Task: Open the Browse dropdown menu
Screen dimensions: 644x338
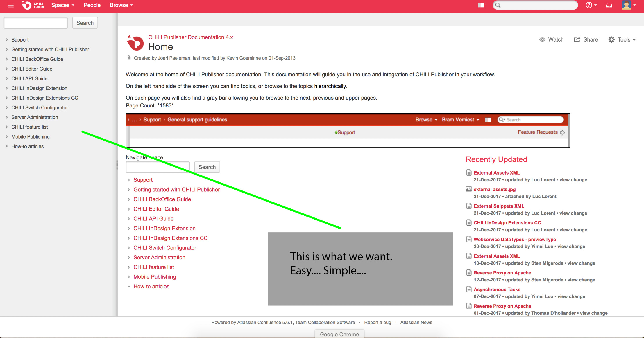Action: pyautogui.click(x=121, y=5)
